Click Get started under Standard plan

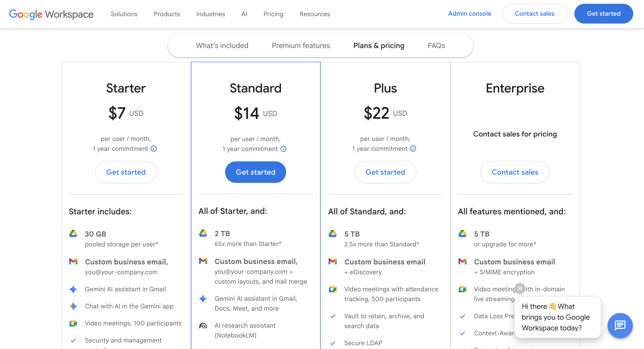click(x=255, y=172)
